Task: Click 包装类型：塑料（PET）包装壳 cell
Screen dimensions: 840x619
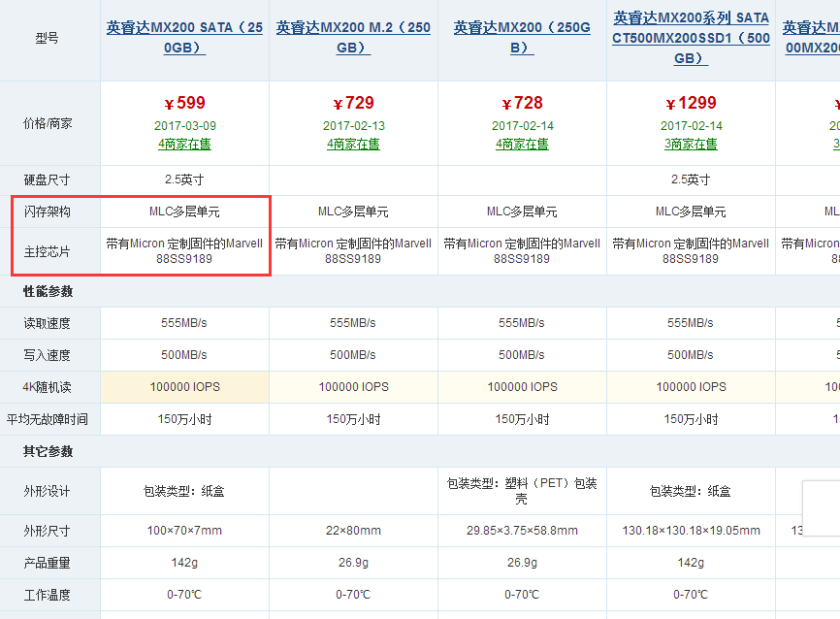Action: 522,491
